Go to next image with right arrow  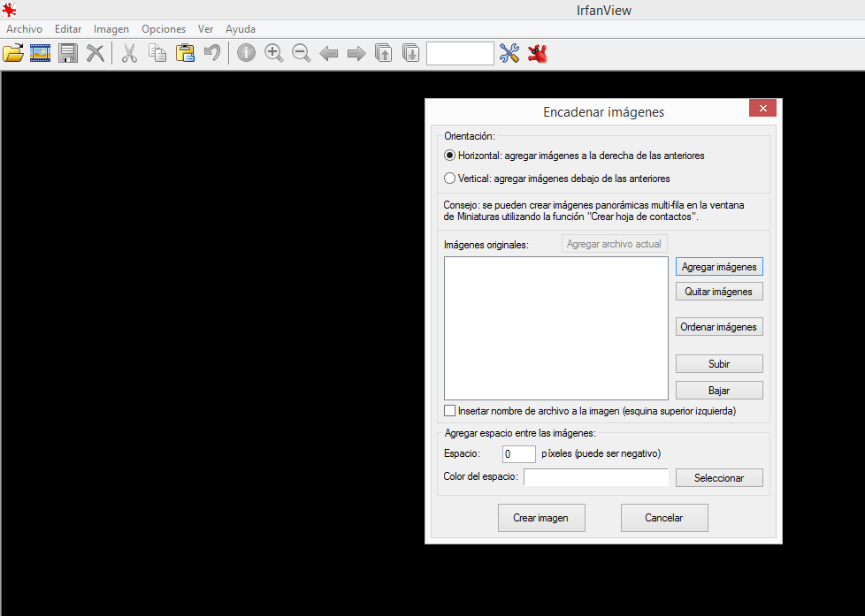pyautogui.click(x=356, y=54)
